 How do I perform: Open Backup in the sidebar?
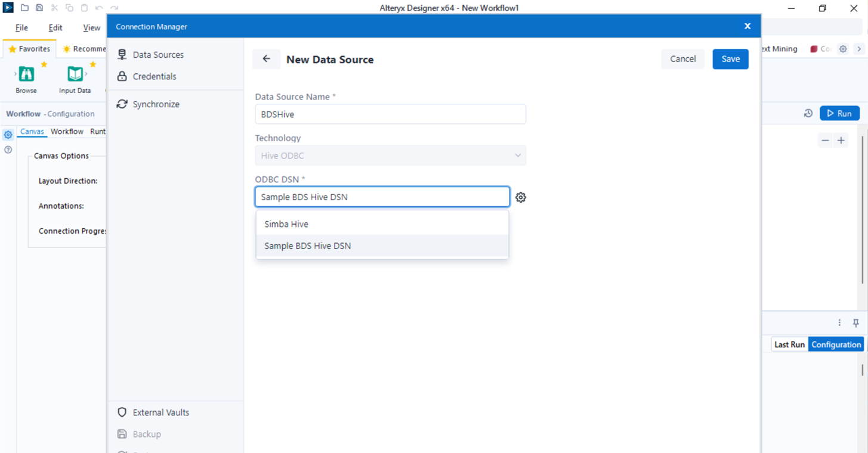pyautogui.click(x=147, y=434)
